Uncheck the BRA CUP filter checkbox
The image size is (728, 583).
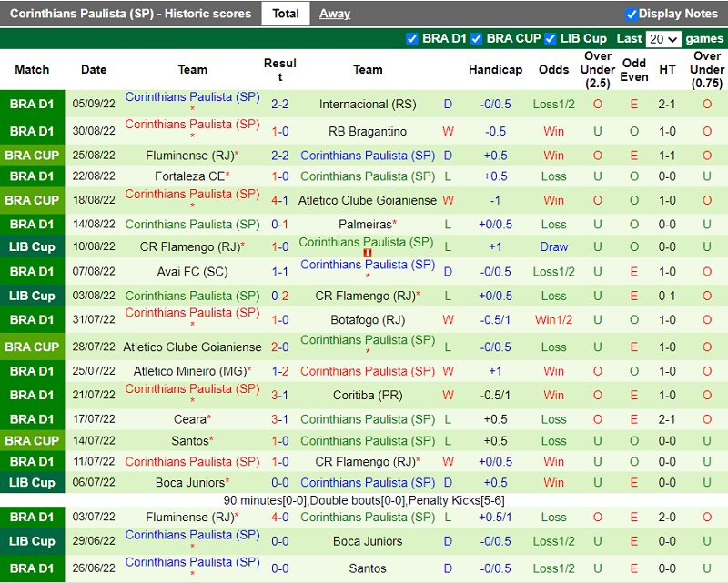(476, 38)
